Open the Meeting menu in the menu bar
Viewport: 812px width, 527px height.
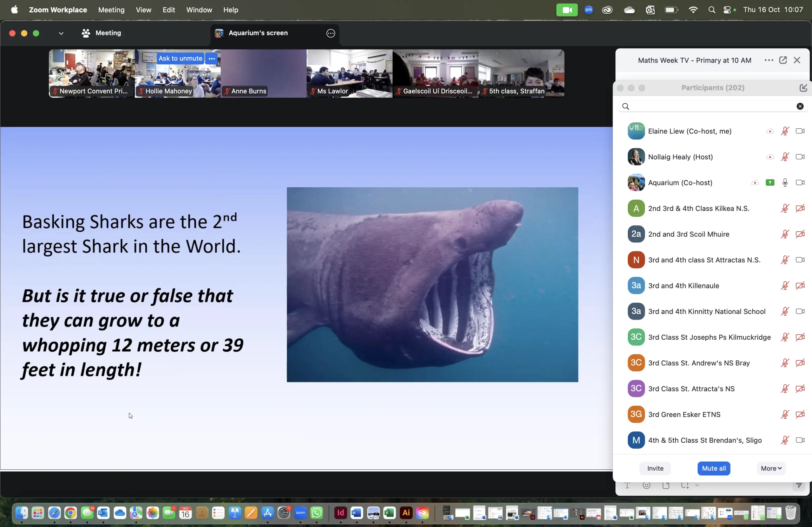111,10
